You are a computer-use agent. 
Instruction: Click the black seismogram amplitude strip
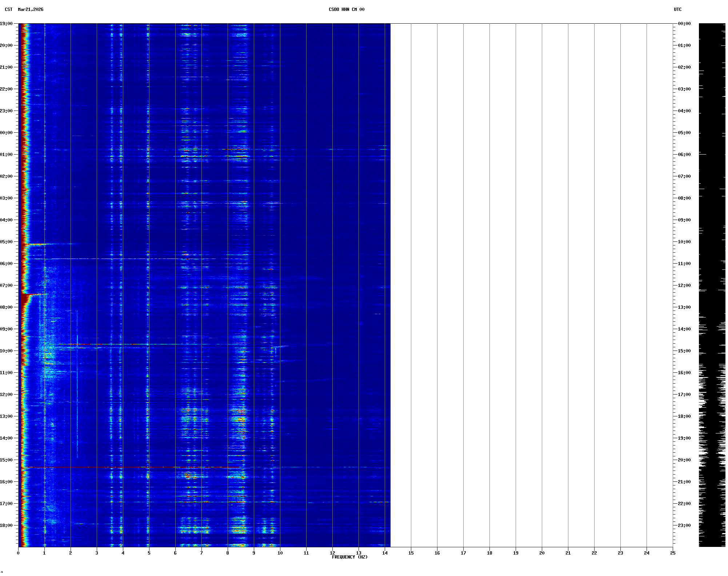[712, 284]
